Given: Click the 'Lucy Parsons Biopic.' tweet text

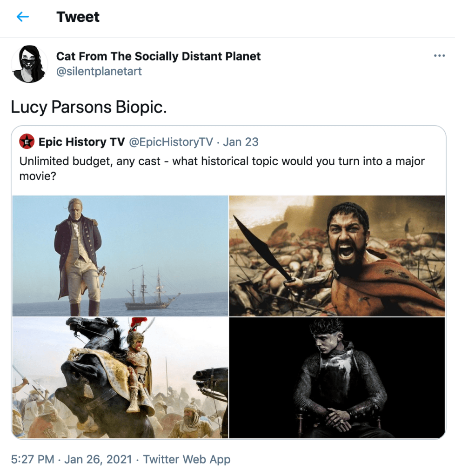Looking at the screenshot, I should coord(88,107).
